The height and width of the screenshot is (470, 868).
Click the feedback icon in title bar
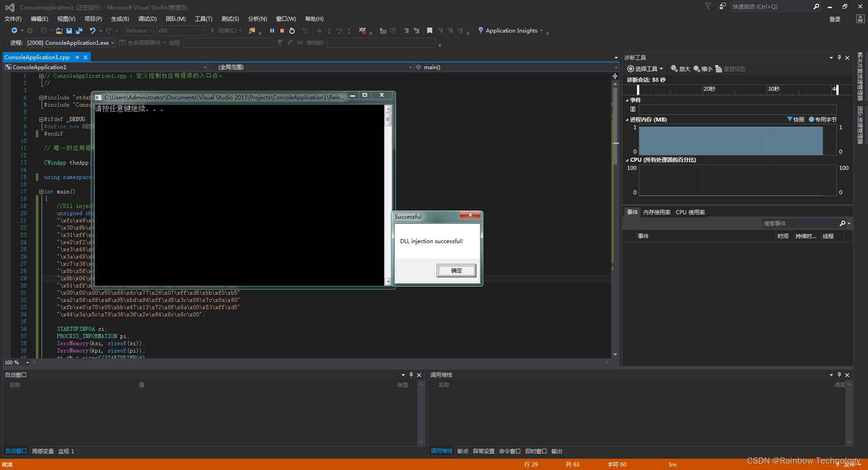point(722,6)
